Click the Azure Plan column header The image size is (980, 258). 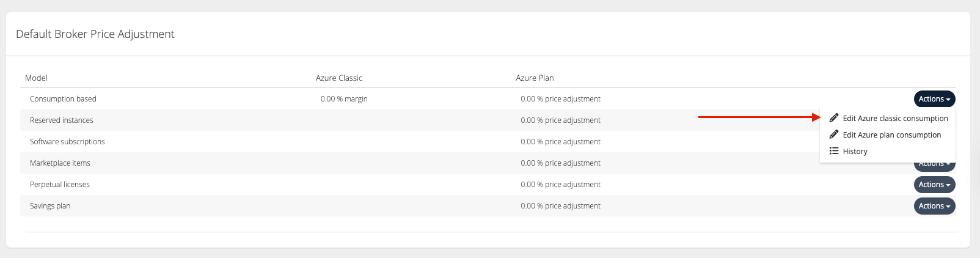[535, 78]
